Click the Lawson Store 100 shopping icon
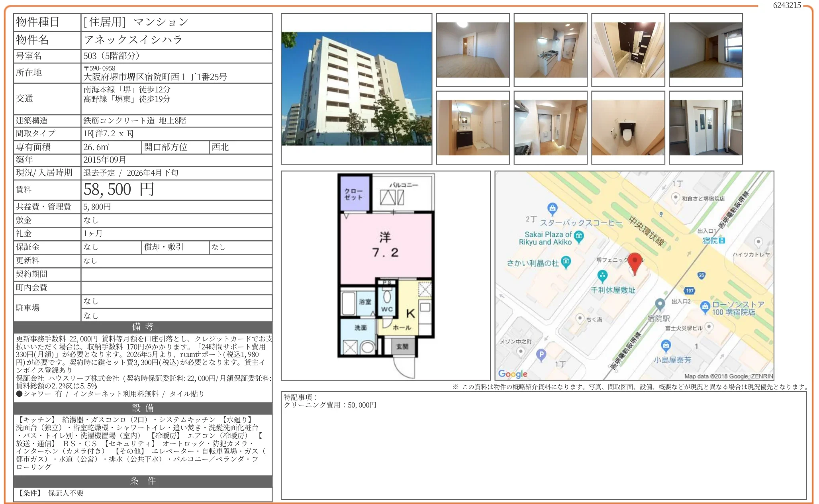The image size is (819, 504). coord(705,306)
